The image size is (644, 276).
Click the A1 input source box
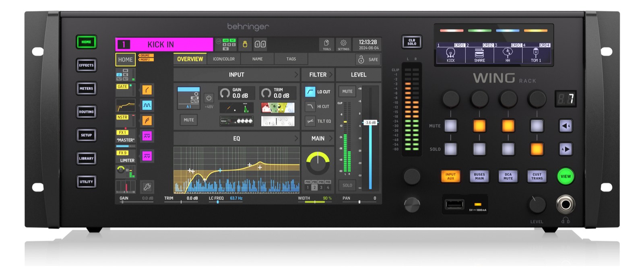tap(189, 98)
